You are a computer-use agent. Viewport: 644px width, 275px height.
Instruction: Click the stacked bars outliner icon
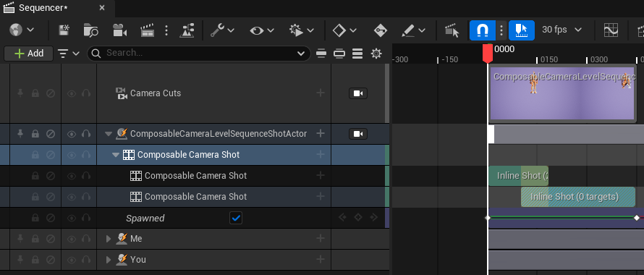357,54
